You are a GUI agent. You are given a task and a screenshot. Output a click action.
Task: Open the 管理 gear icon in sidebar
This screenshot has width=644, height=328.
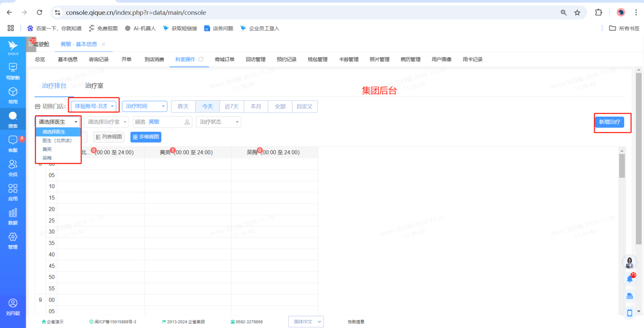coord(13,240)
